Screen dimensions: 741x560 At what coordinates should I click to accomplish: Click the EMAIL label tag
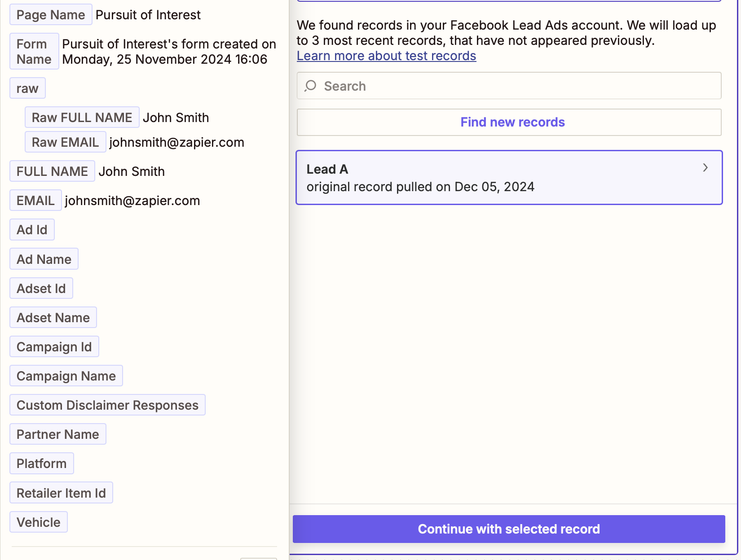tap(35, 201)
